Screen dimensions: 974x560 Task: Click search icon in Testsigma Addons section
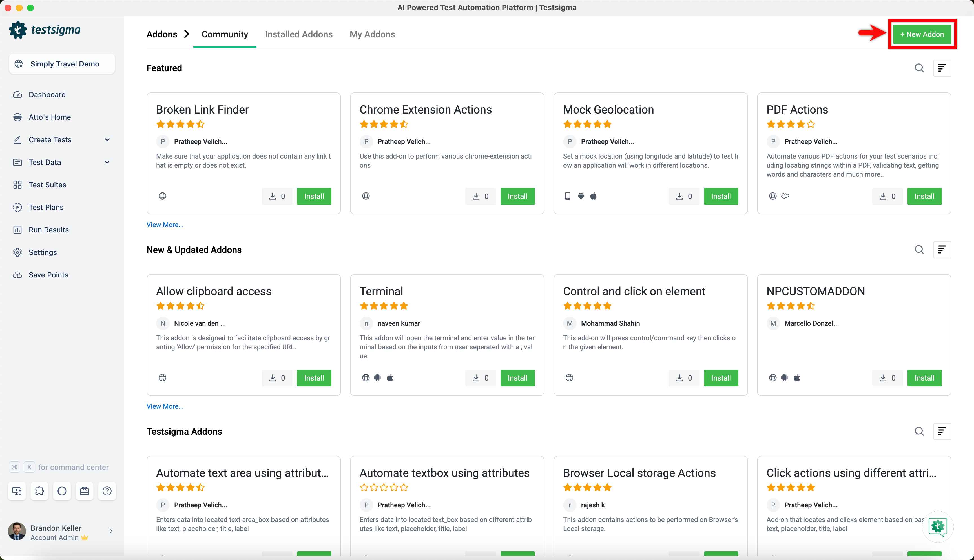[x=919, y=431]
